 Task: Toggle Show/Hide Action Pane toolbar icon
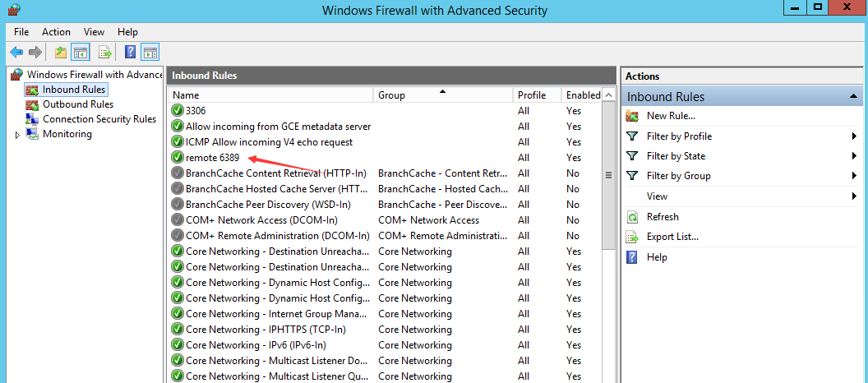[150, 53]
